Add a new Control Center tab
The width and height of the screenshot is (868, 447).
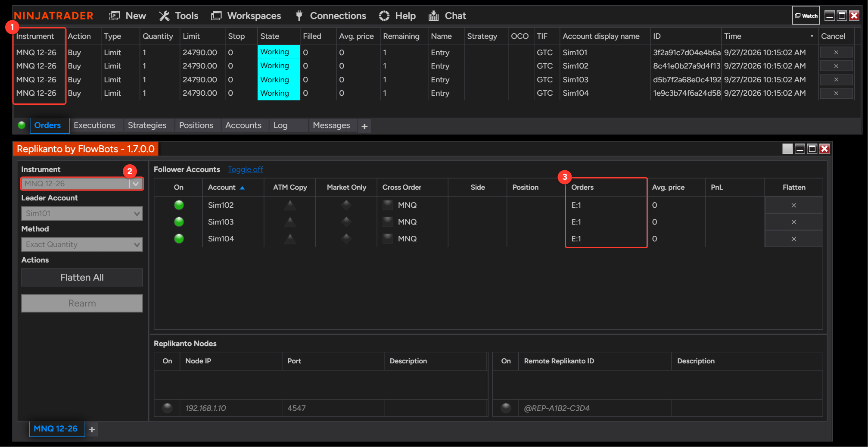364,126
